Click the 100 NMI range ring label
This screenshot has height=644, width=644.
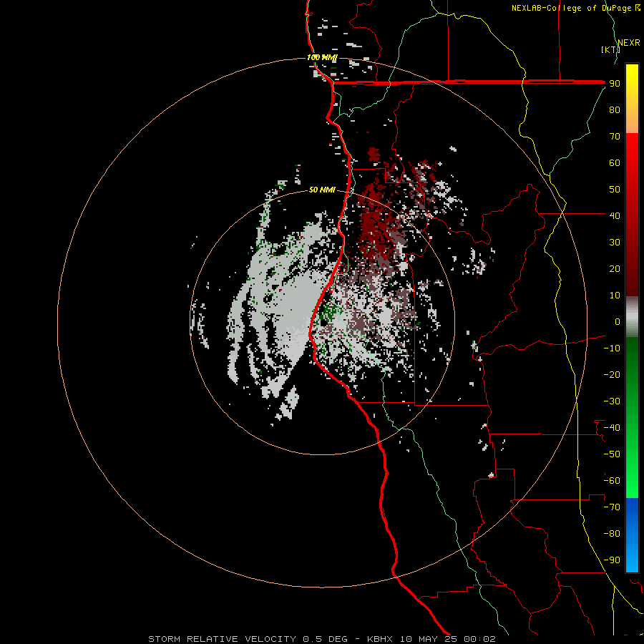coord(321,57)
